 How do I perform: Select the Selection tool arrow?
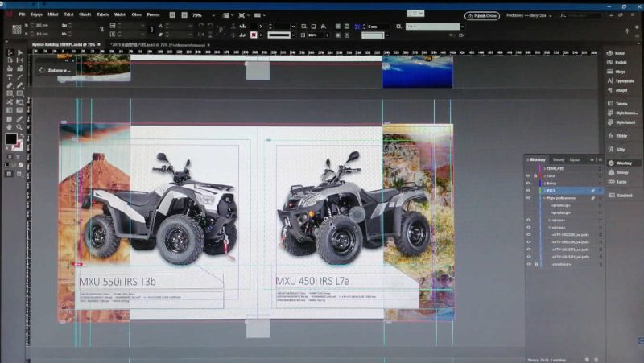click(x=10, y=52)
